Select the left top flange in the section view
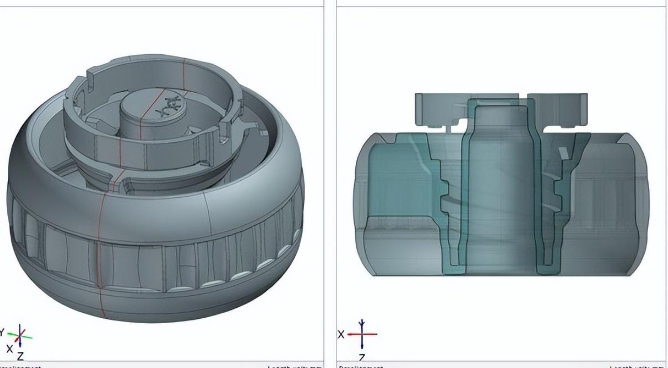The height and width of the screenshot is (368, 668). tap(441, 110)
